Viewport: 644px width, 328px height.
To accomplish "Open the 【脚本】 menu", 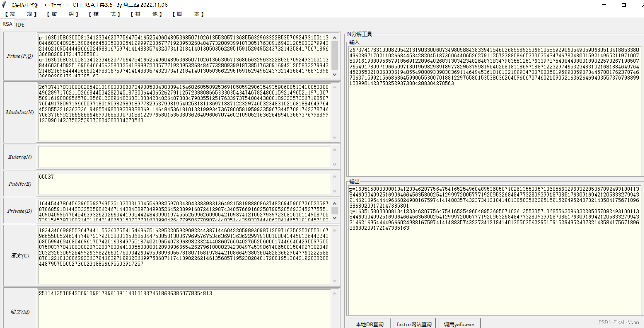I will coord(187,14).
